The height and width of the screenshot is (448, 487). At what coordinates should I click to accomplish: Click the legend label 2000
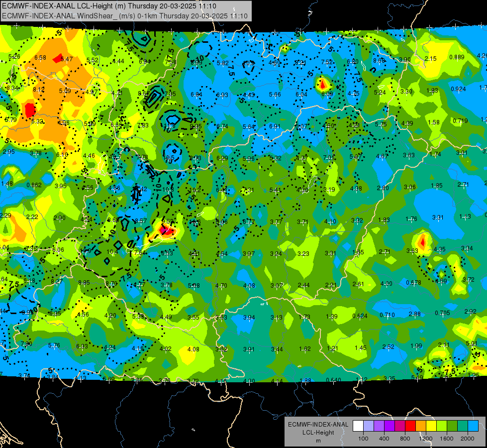(x=468, y=439)
